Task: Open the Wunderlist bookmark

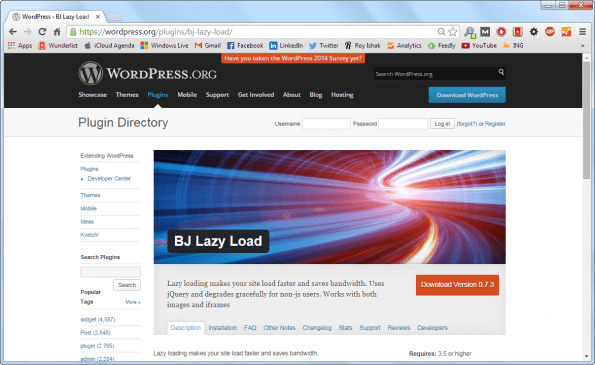Action: click(58, 46)
